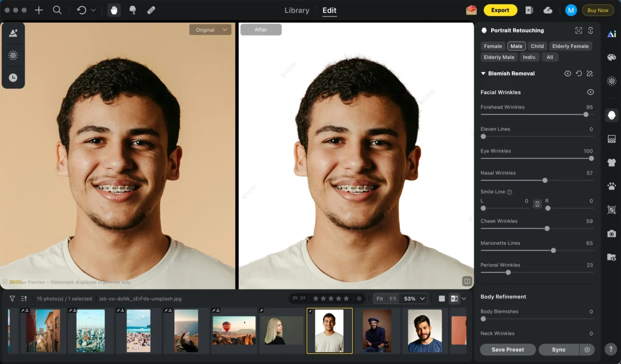
Task: Select the Elderly Female filter tab
Action: click(x=570, y=46)
